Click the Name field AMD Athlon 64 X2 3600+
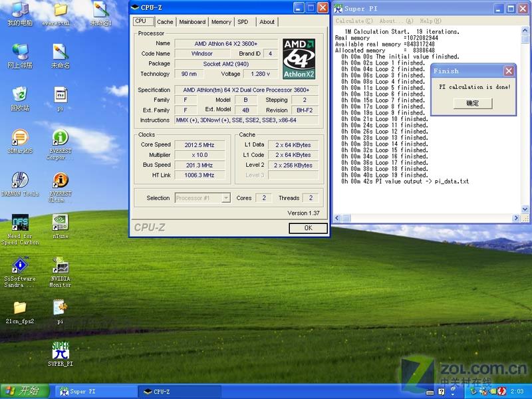Screen dimensions: 532x399 [226, 44]
